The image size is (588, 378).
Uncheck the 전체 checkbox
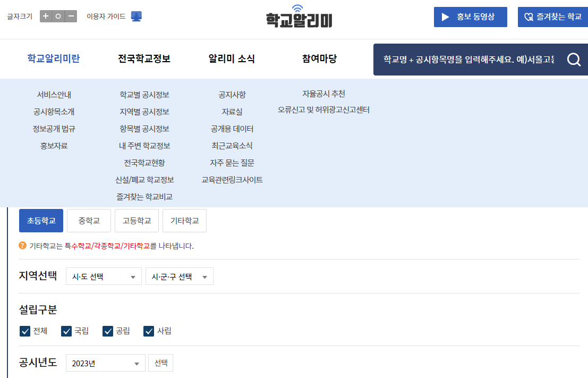24,331
